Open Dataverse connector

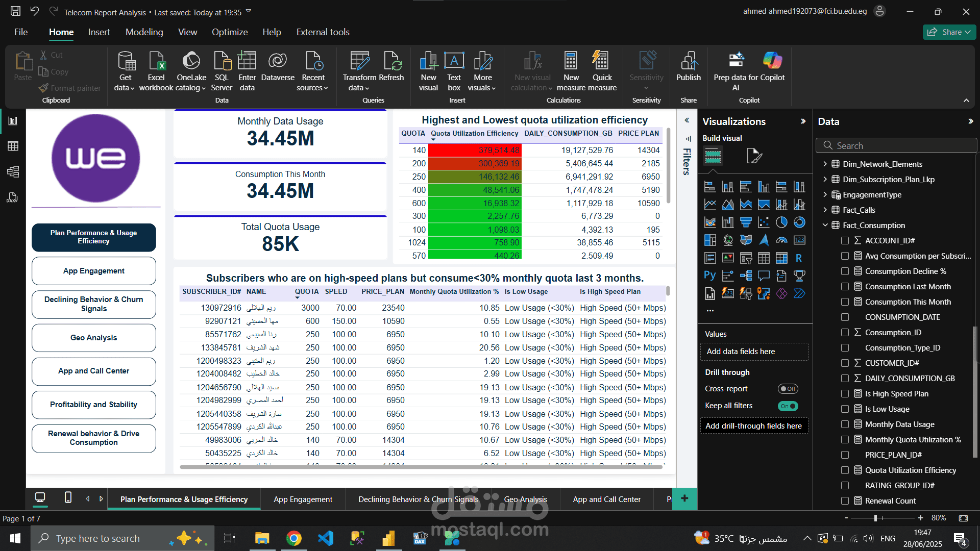278,66
